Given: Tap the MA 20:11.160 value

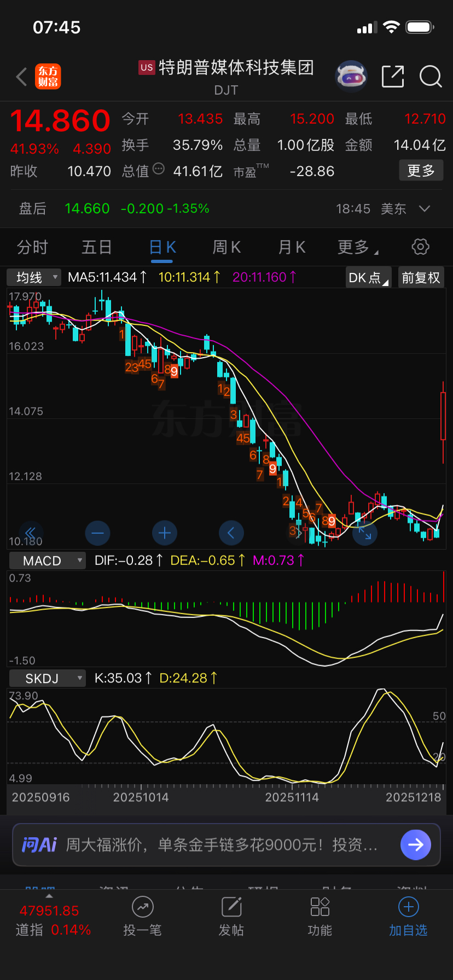Looking at the screenshot, I should coord(264,277).
